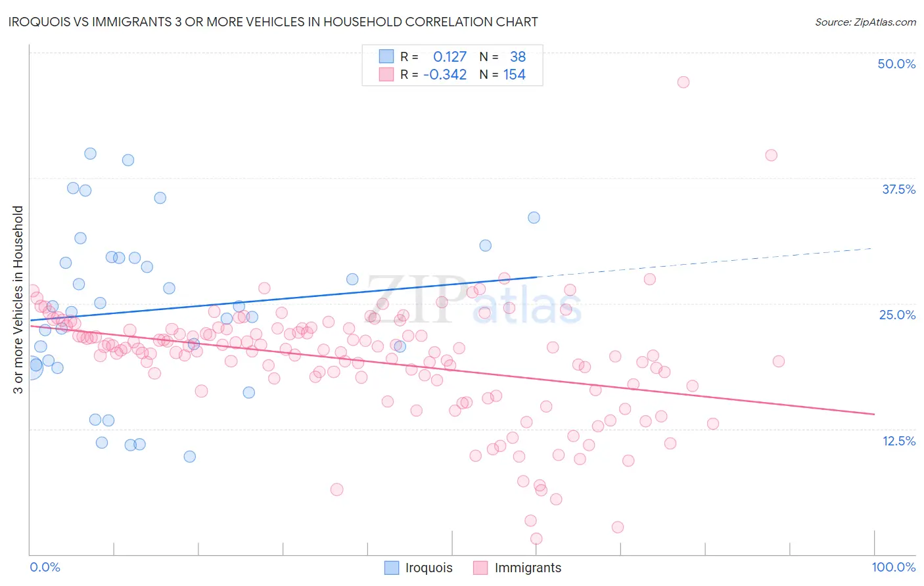Open the Source: ZipAtlas.com link
This screenshot has width=924, height=586.
[866, 22]
